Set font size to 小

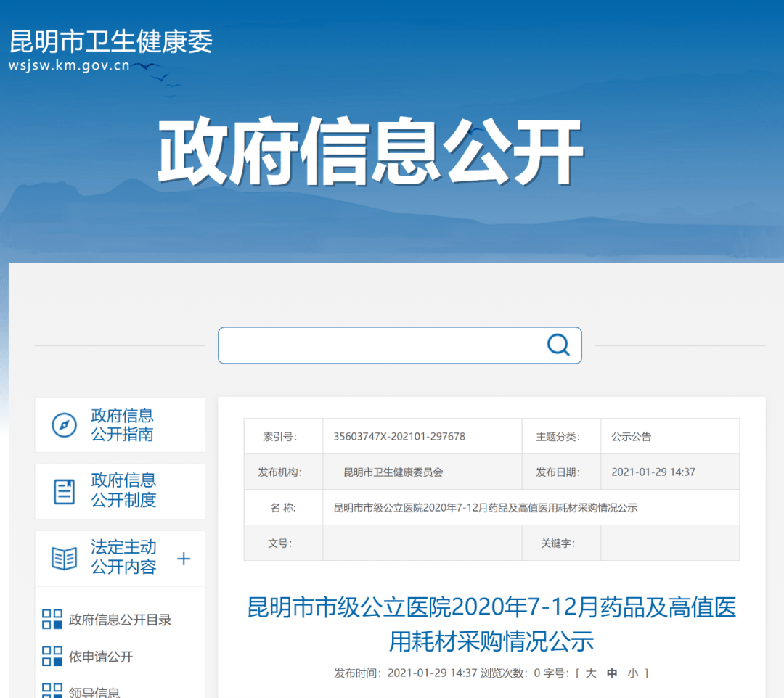tap(633, 673)
